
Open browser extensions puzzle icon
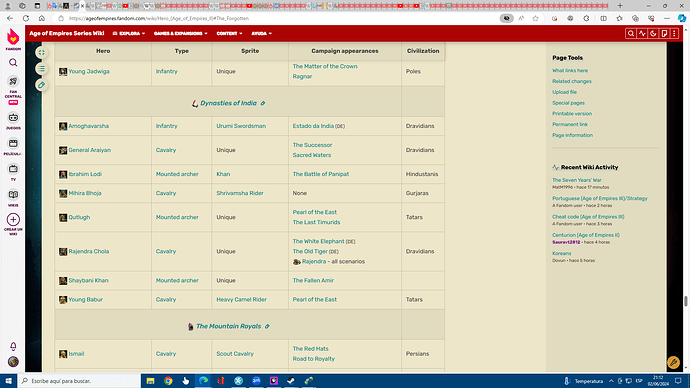coord(586,18)
